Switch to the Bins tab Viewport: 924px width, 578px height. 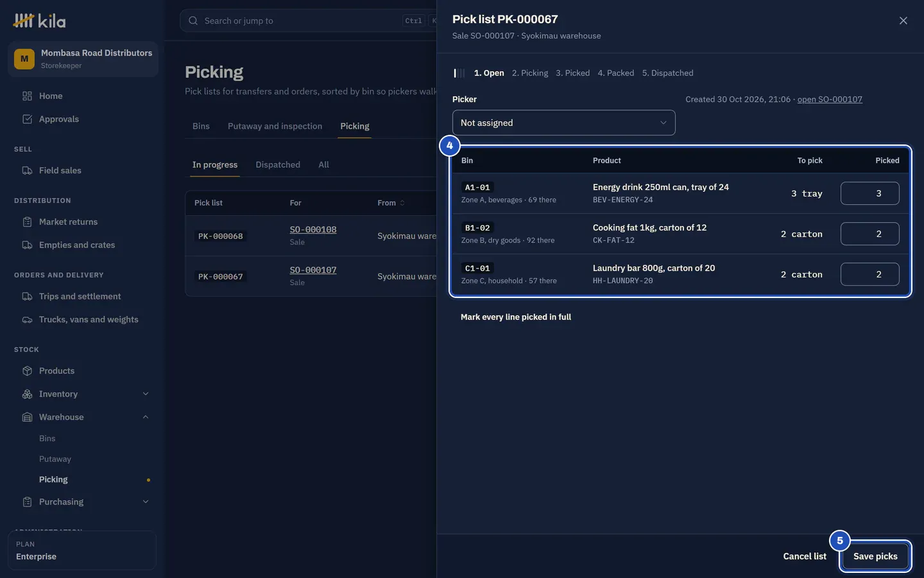pyautogui.click(x=201, y=126)
